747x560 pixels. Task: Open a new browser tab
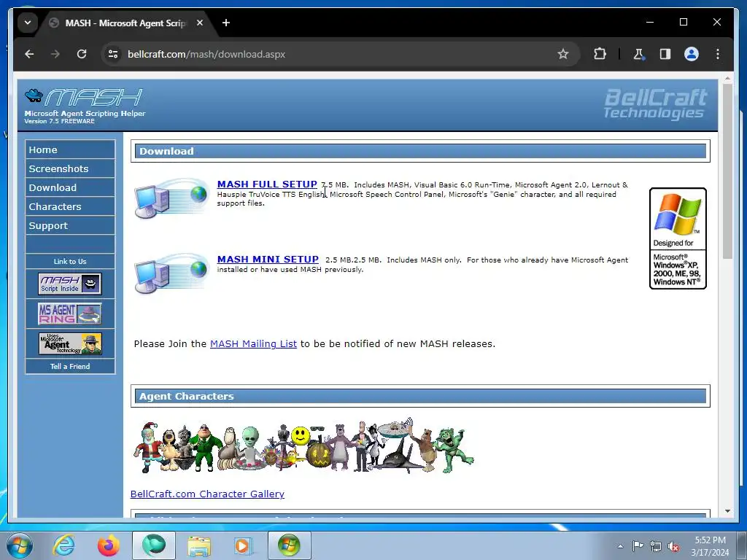pos(226,23)
